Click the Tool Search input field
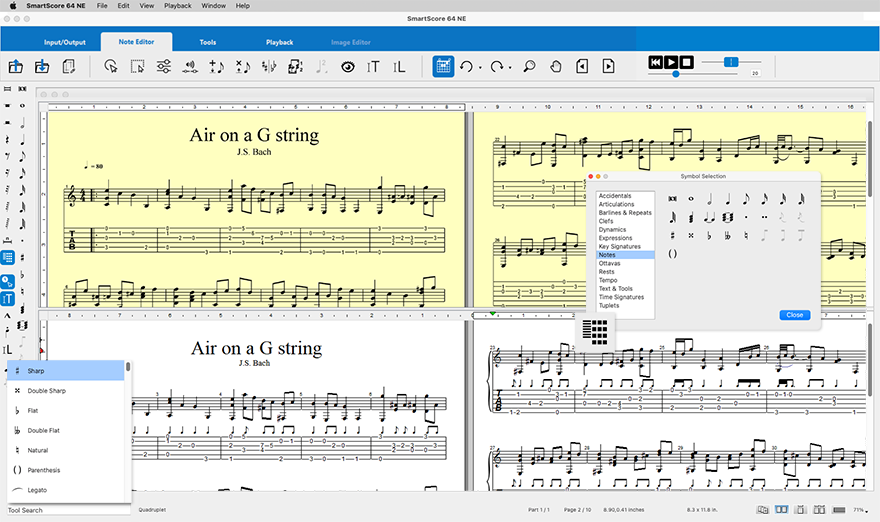Image resolution: width=880 pixels, height=522 pixels. [68, 510]
